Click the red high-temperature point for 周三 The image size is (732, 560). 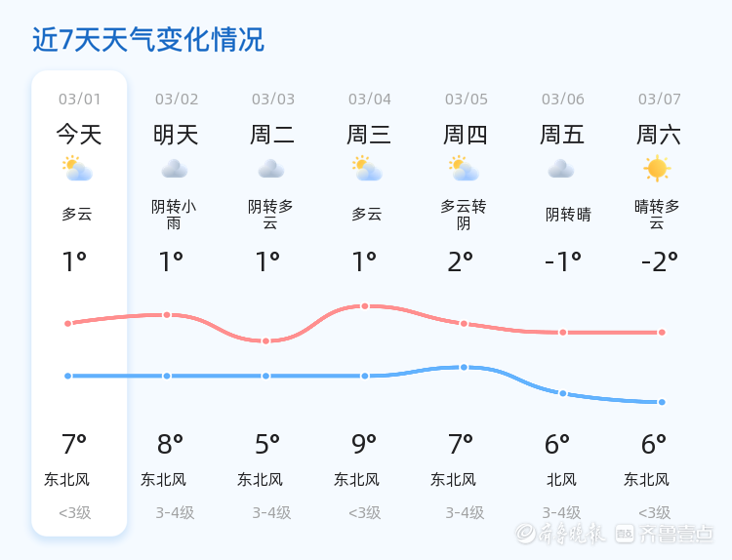[x=365, y=306]
